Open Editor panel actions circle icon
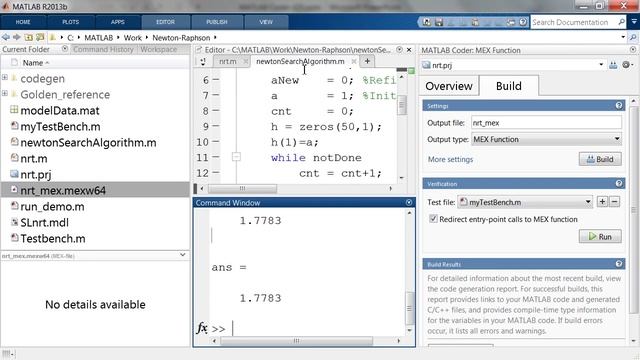The height and width of the screenshot is (360, 640). coord(399,49)
